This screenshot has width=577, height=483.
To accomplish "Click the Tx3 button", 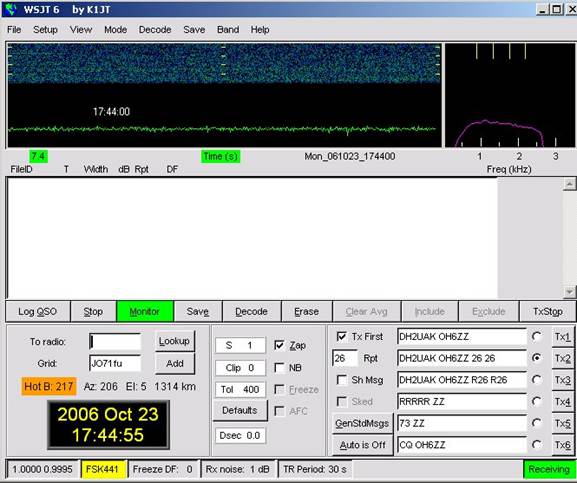I will click(x=562, y=380).
